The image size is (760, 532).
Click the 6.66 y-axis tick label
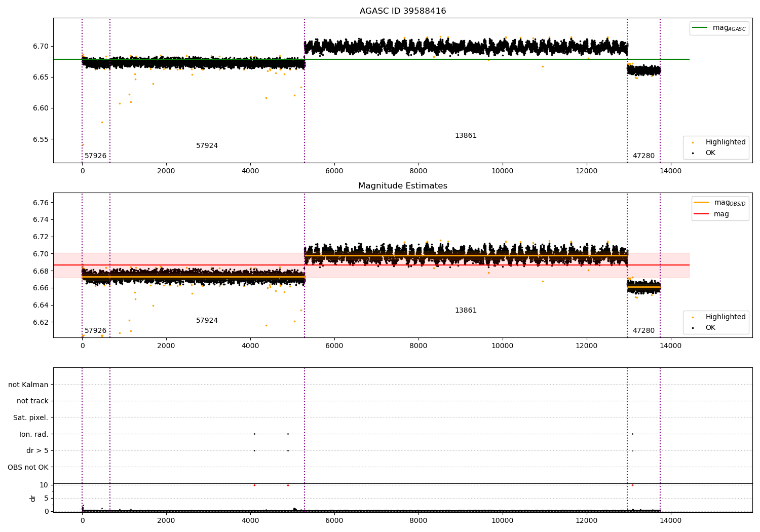pyautogui.click(x=40, y=288)
